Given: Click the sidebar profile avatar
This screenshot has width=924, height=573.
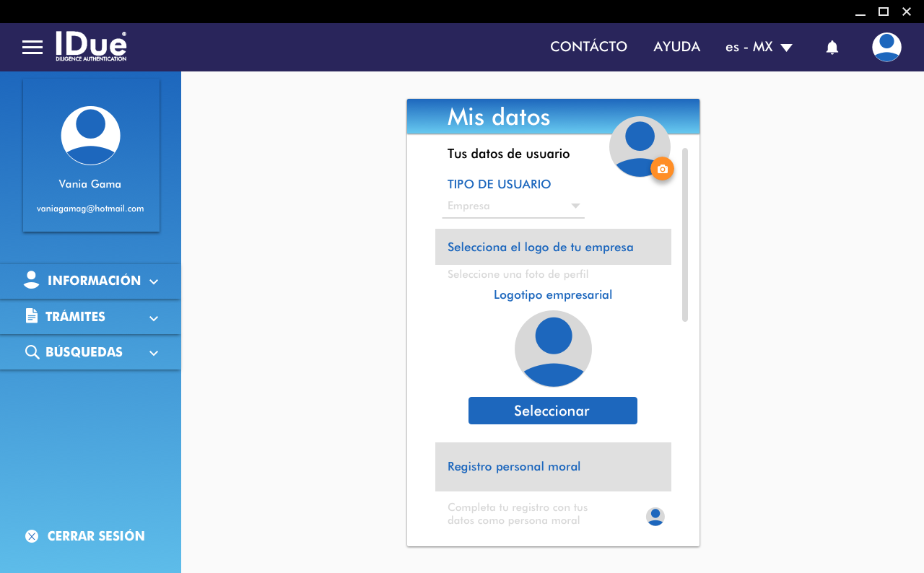Looking at the screenshot, I should tap(90, 136).
